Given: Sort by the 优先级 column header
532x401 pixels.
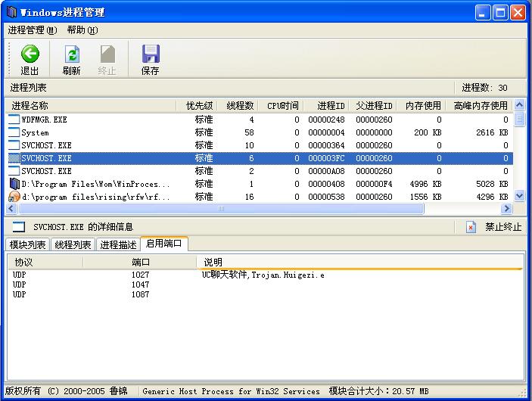Looking at the screenshot, I should click(197, 106).
